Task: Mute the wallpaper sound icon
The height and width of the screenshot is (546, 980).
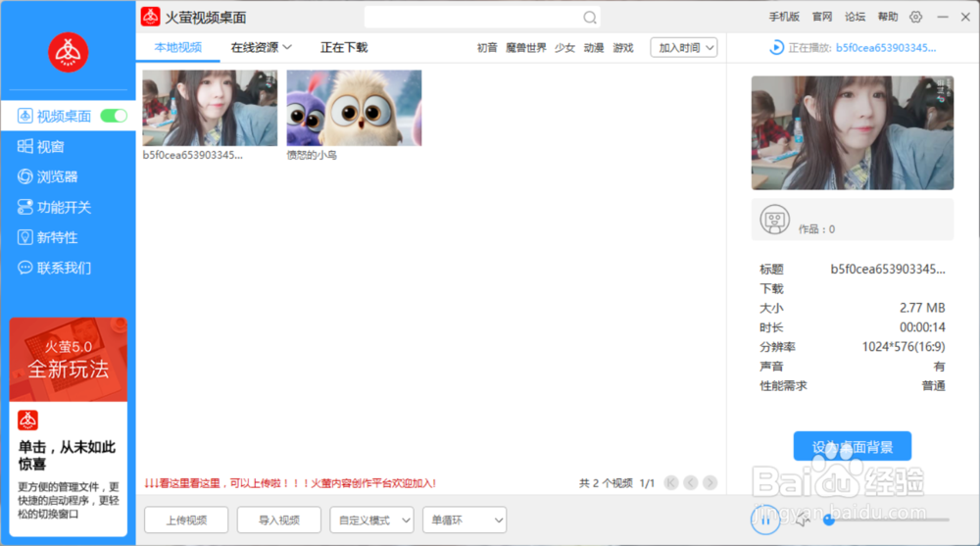Action: 803,520
